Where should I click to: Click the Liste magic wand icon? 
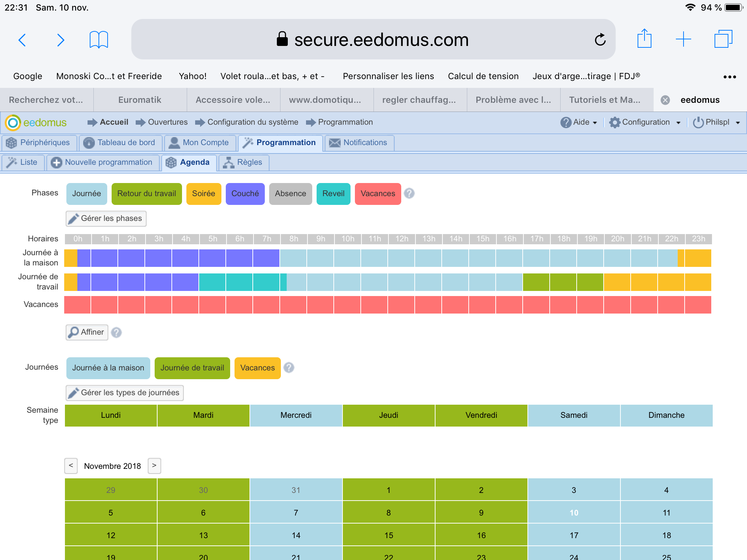[x=12, y=163]
